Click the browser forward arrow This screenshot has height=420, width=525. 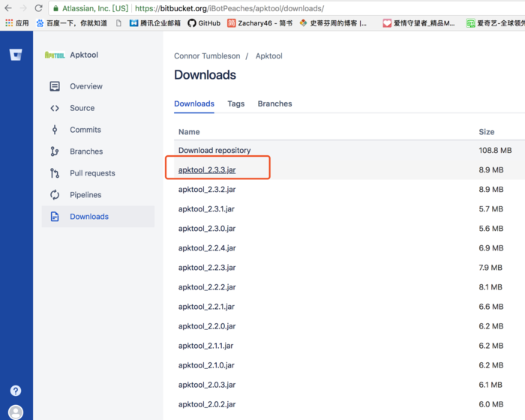click(x=23, y=8)
